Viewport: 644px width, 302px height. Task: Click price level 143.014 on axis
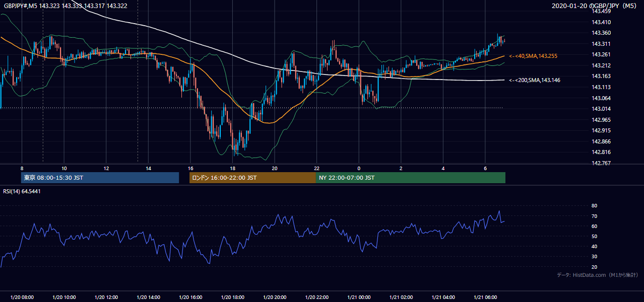[601, 109]
